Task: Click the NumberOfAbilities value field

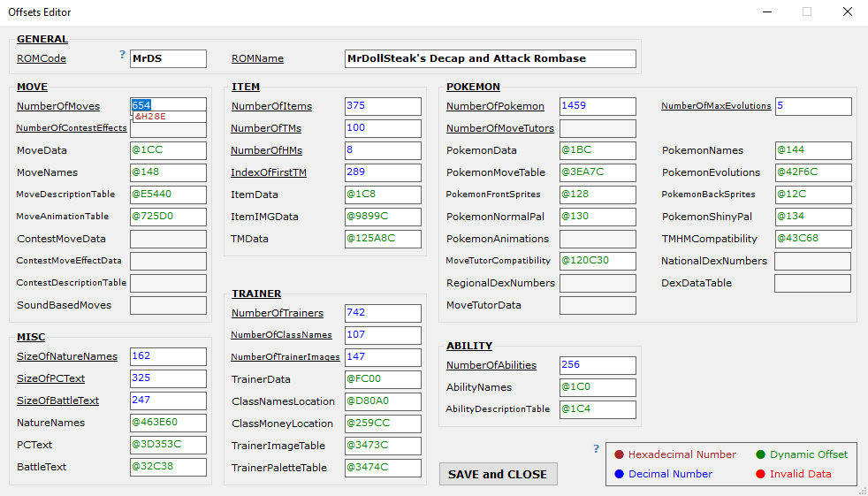Action: click(x=597, y=365)
